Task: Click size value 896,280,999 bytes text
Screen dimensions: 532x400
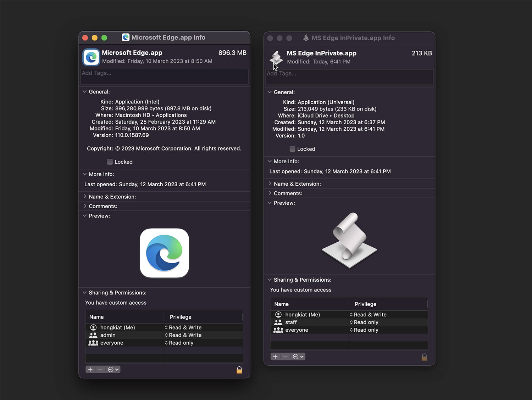Action: pyautogui.click(x=163, y=108)
